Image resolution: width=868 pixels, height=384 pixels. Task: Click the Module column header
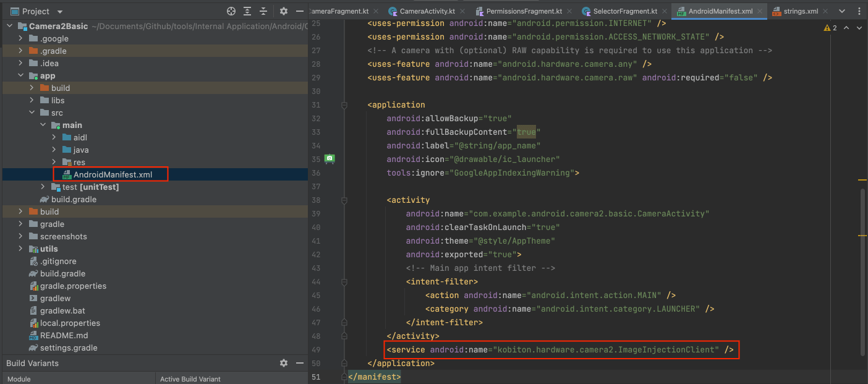coord(78,379)
